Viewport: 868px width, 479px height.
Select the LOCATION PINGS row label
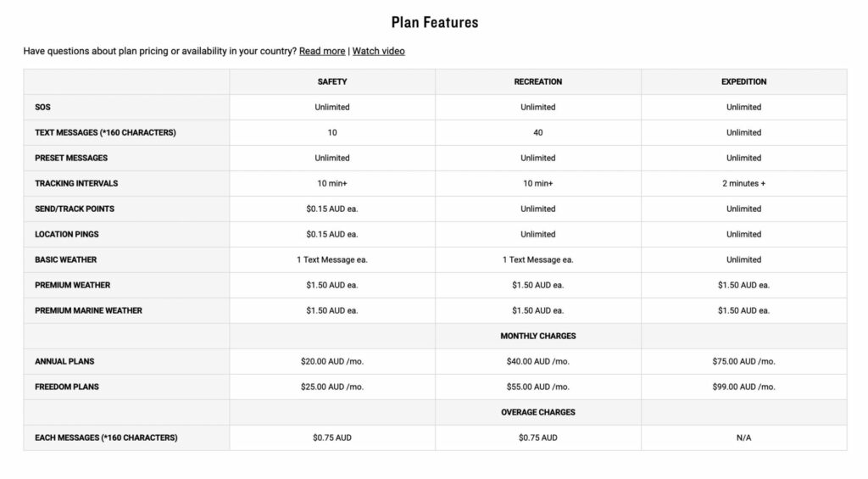pos(67,235)
